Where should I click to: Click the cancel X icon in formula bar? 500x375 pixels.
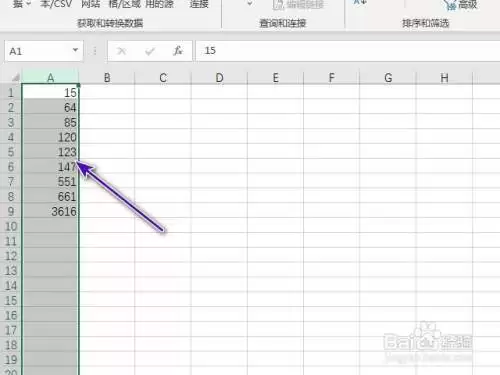[122, 51]
